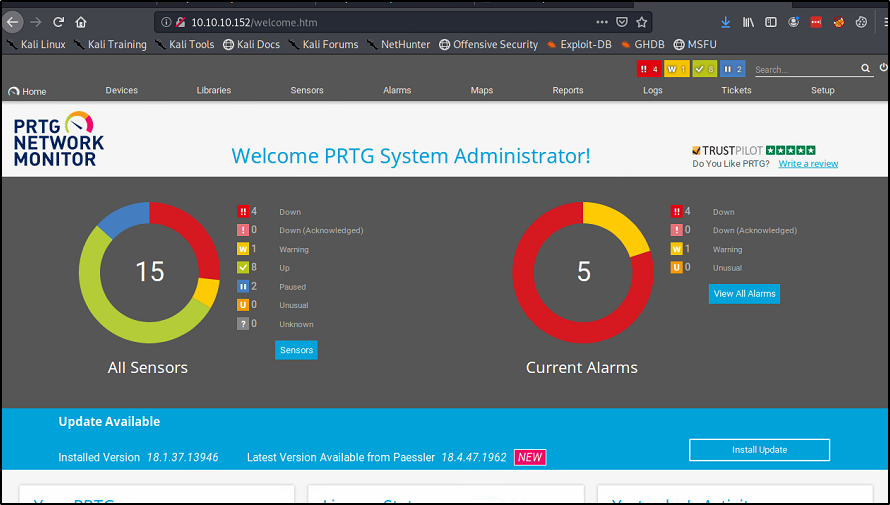890x505 pixels.
Task: Click the browser address bar URL
Action: coord(254,23)
